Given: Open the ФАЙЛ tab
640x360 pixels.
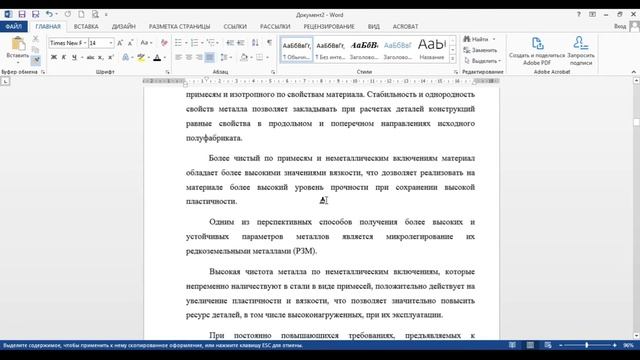Looking at the screenshot, I should [13, 27].
